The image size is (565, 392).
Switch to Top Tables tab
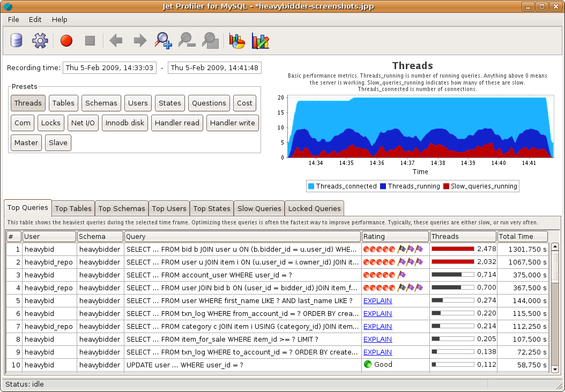click(73, 208)
